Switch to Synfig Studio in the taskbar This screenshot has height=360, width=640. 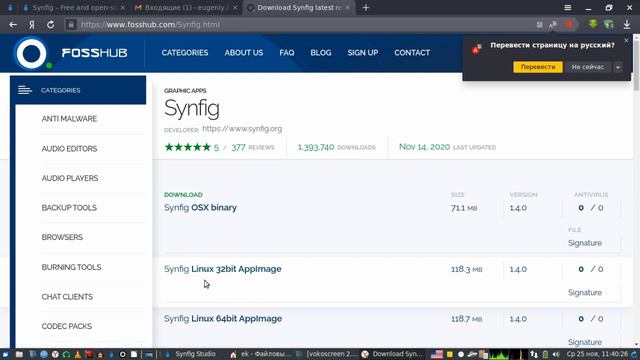click(191, 354)
